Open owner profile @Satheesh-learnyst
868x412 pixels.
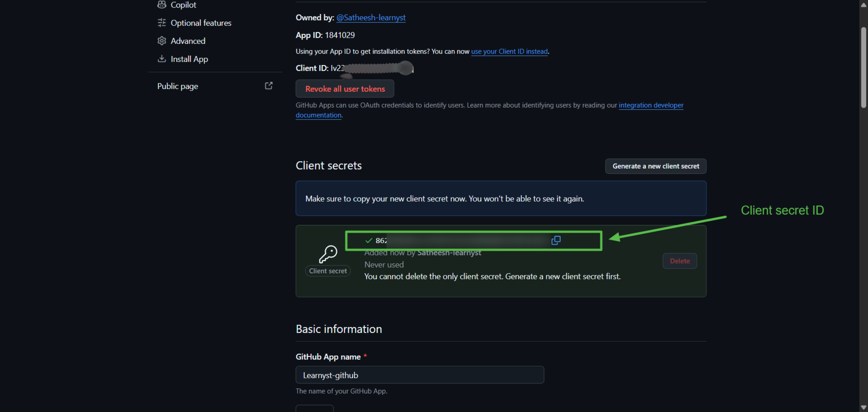point(371,17)
